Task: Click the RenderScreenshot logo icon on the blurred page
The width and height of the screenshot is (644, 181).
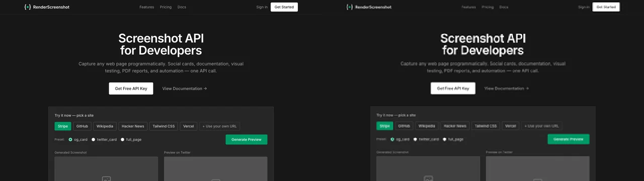Action: coord(349,7)
